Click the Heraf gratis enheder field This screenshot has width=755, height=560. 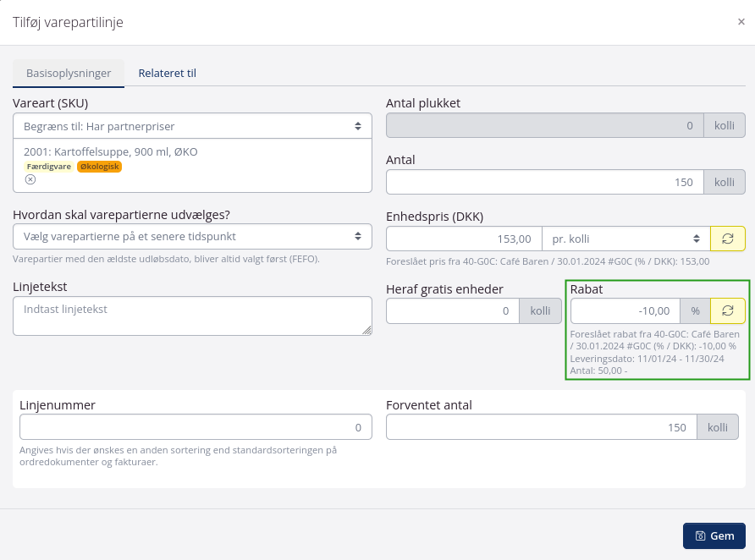click(x=452, y=311)
